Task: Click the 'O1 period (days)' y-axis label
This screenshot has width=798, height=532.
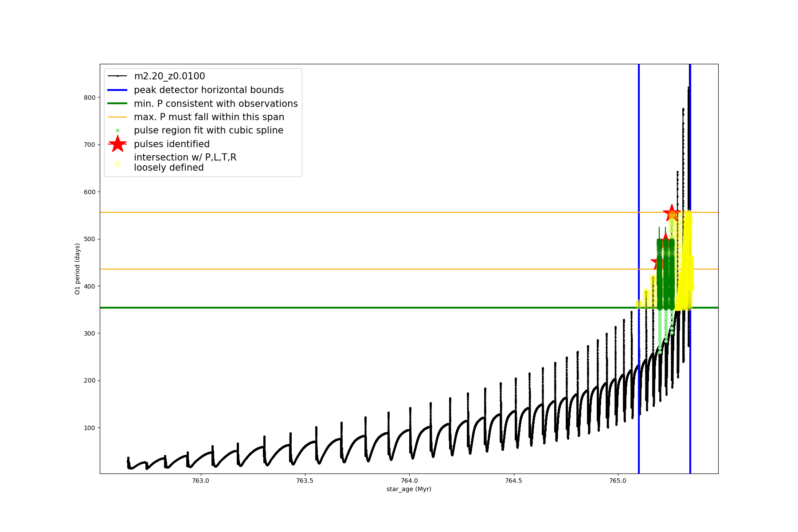Action: pyautogui.click(x=77, y=269)
